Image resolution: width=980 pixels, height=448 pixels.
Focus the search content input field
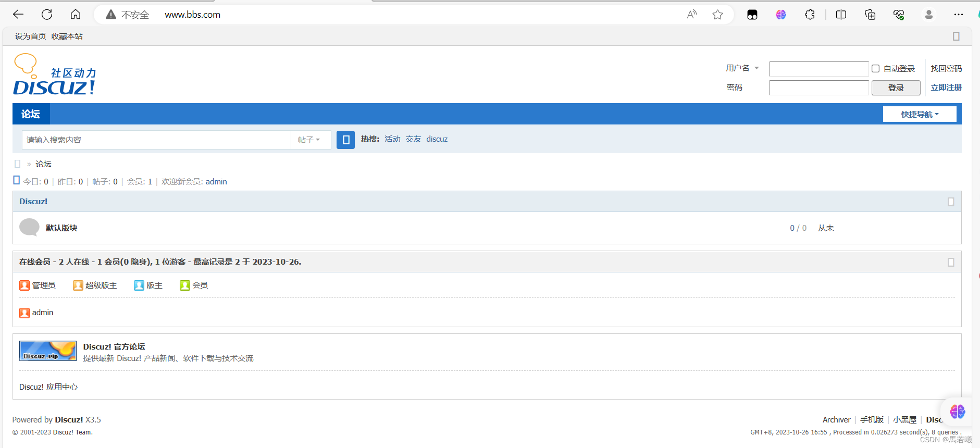[x=156, y=140]
